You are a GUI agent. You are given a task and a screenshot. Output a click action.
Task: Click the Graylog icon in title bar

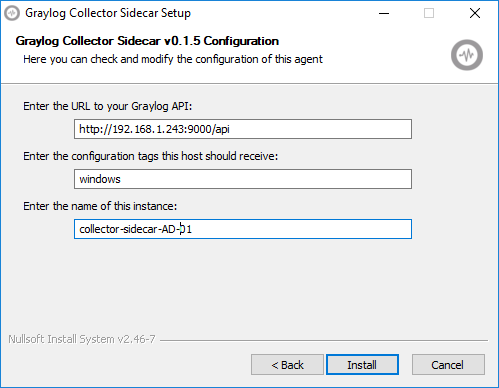[x=12, y=13]
